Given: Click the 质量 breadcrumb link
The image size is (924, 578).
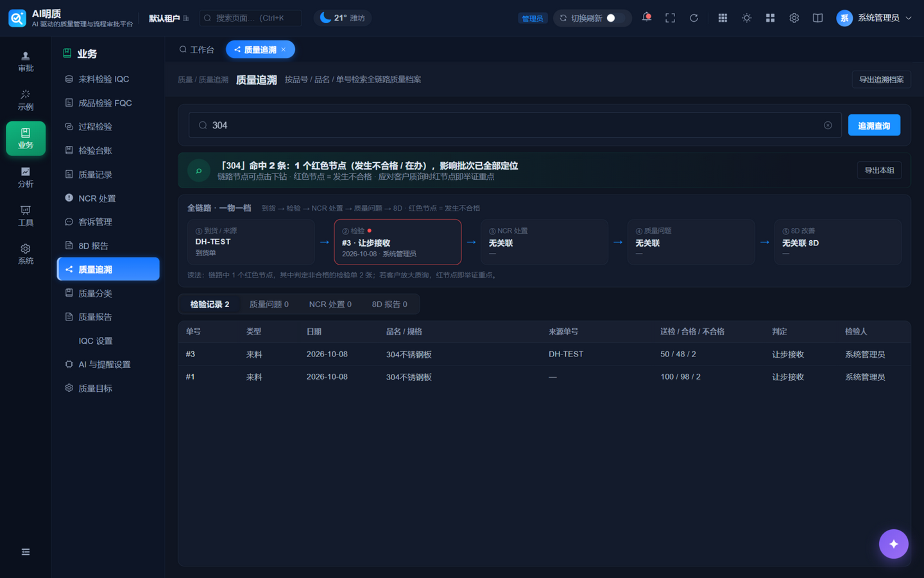Looking at the screenshot, I should [x=185, y=80].
